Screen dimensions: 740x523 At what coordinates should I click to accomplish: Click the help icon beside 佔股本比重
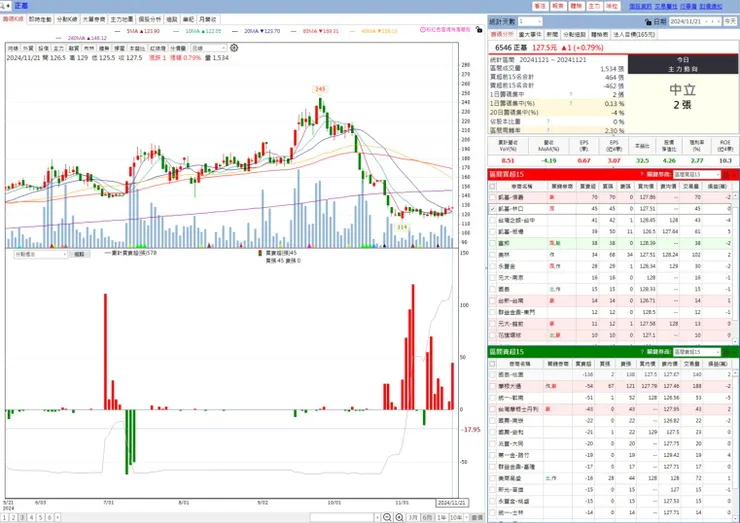pyautogui.click(x=548, y=122)
